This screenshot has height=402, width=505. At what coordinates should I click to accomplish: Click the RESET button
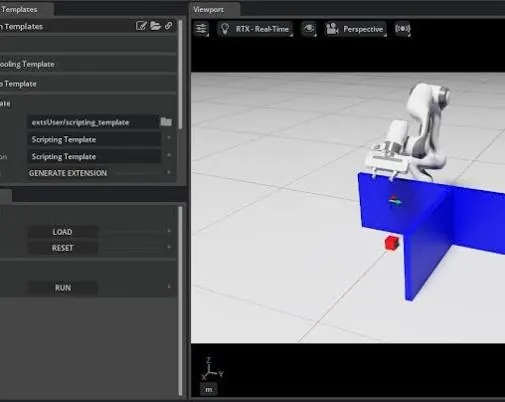coord(63,248)
